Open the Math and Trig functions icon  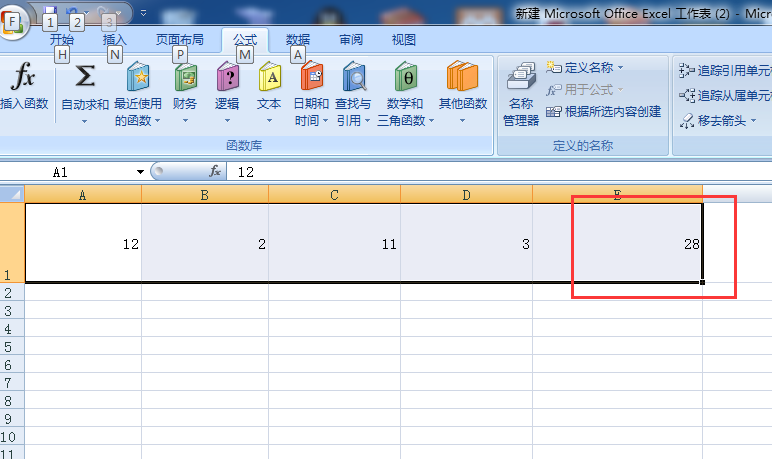(405, 76)
